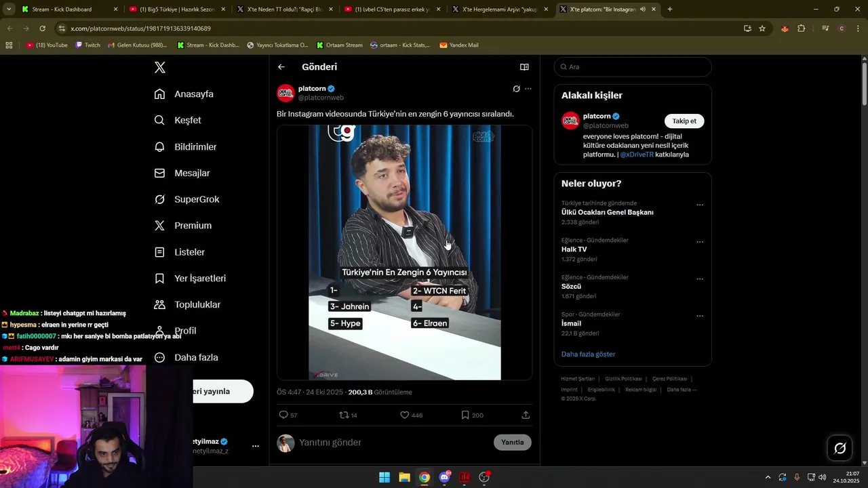The height and width of the screenshot is (488, 868).
Task: Bookmark this page with star icon
Action: (x=762, y=28)
